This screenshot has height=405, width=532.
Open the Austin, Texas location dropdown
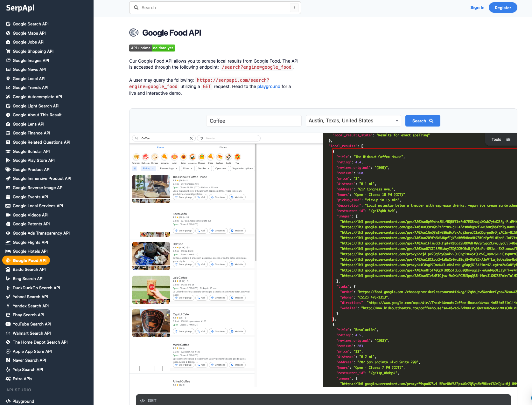(353, 121)
